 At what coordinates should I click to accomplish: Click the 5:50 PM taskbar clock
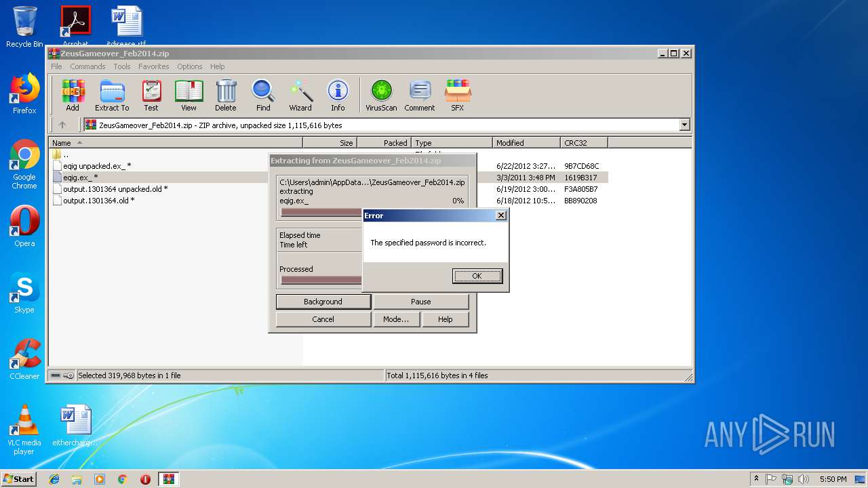(x=833, y=479)
